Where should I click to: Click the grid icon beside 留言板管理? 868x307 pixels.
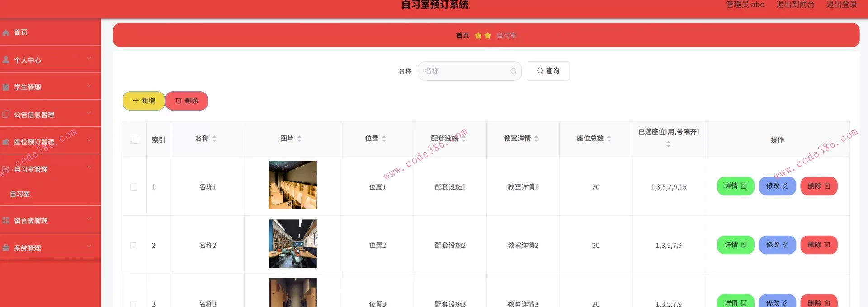tap(6, 220)
